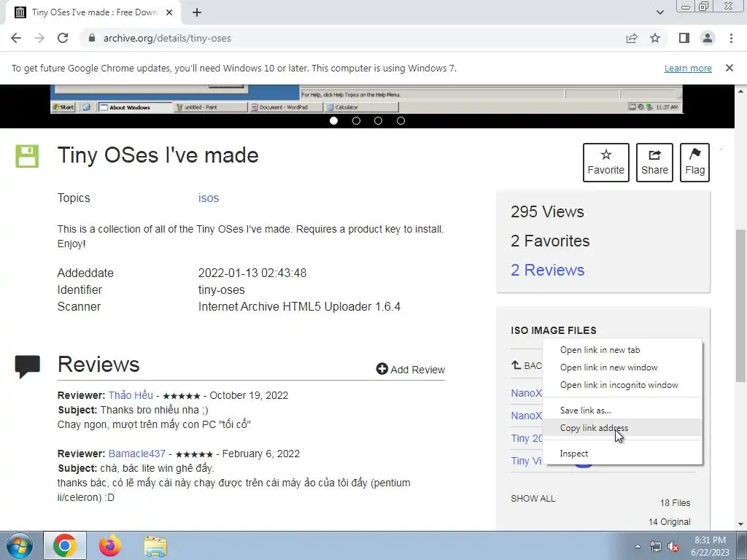Open a new browser tab
This screenshot has height=560, width=747.
[x=197, y=12]
